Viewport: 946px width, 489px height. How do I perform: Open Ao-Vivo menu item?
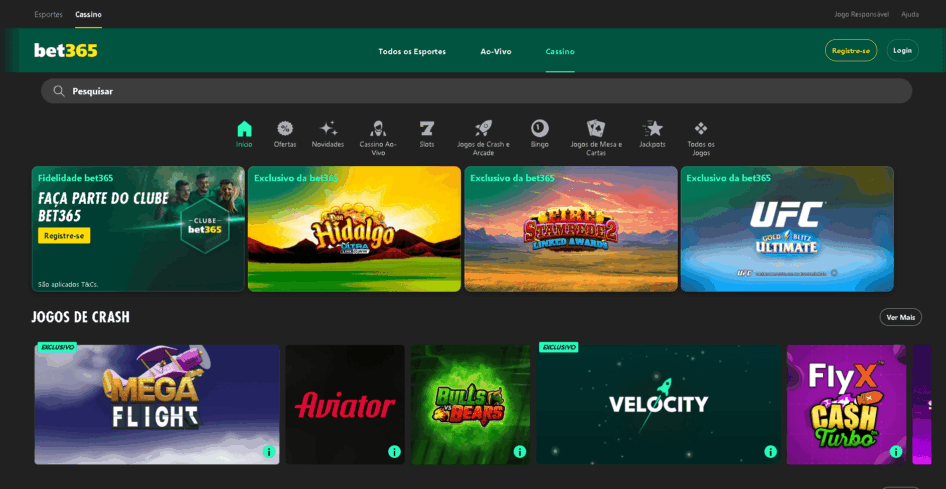coord(496,52)
